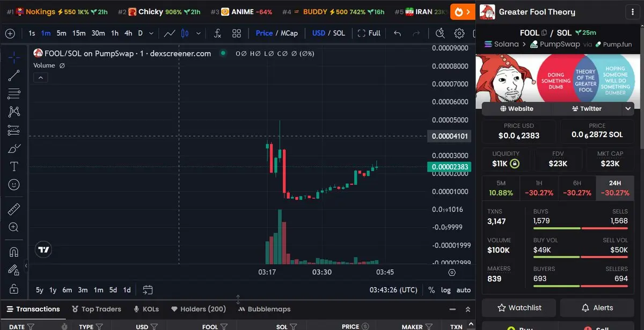This screenshot has height=330, width=644.
Task: Open the Top Traders tab
Action: tap(97, 309)
